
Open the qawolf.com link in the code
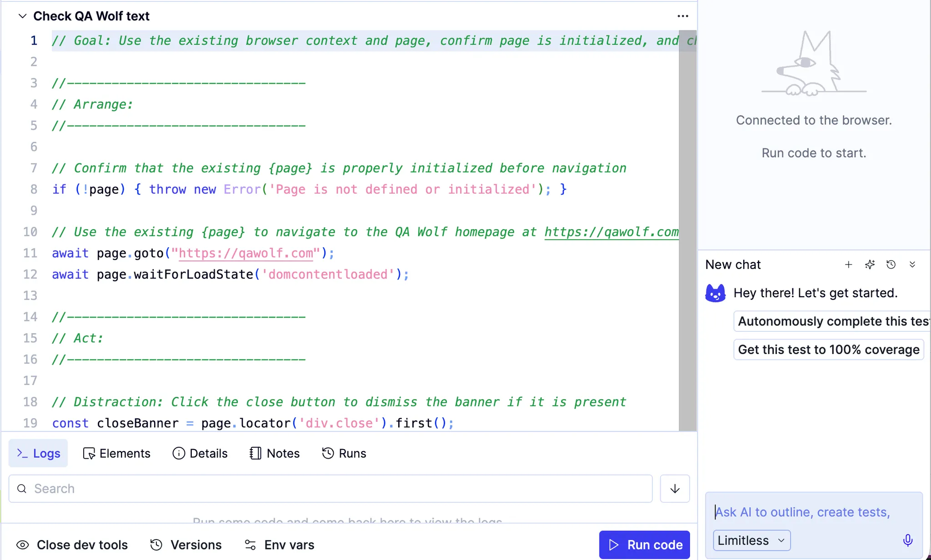point(245,253)
